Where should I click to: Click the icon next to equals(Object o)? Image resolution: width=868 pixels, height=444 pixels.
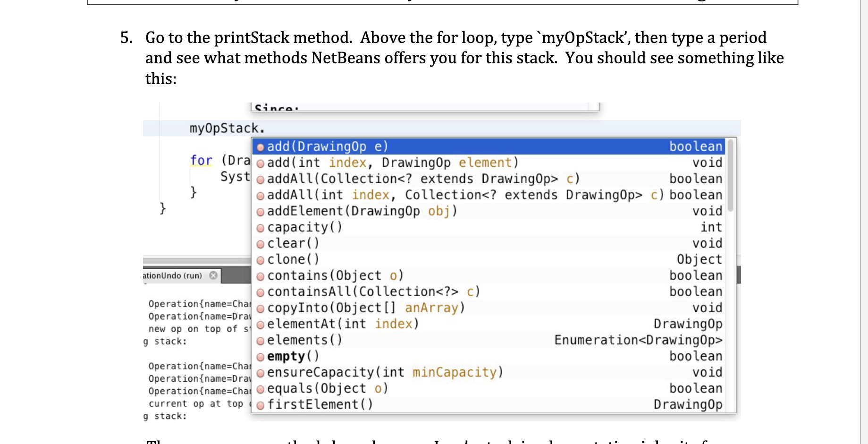pos(261,388)
